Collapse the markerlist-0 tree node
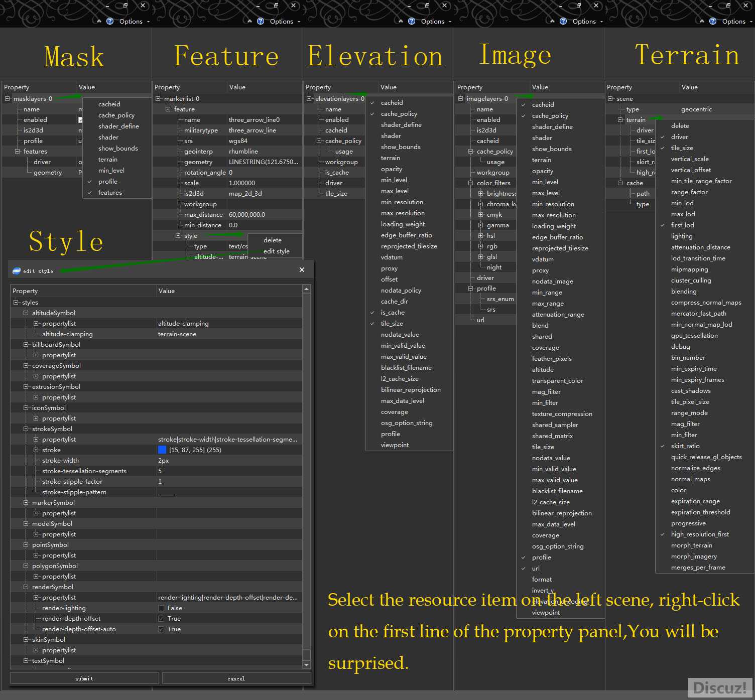755x700 pixels. 158,98
